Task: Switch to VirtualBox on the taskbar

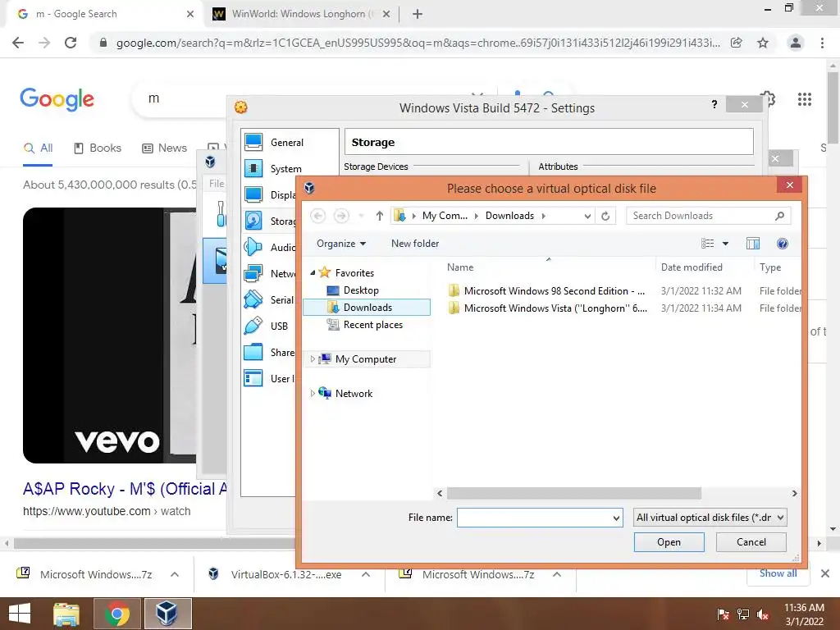Action: pyautogui.click(x=167, y=614)
